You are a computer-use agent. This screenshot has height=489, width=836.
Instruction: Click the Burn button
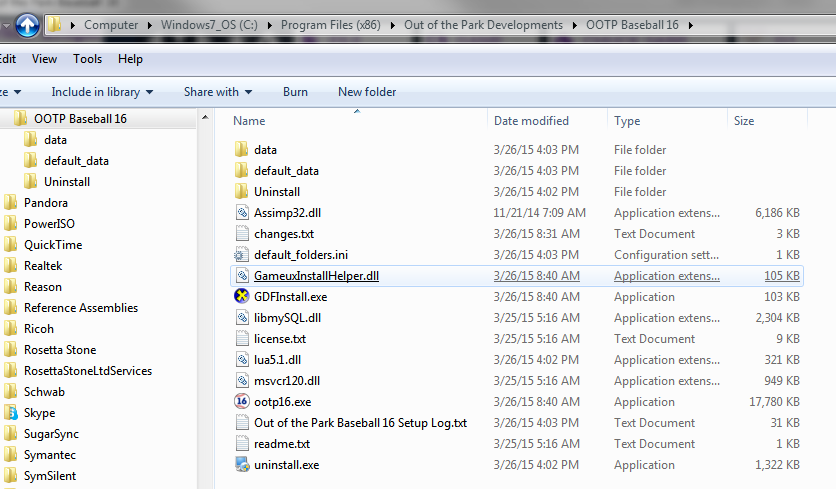coord(295,92)
